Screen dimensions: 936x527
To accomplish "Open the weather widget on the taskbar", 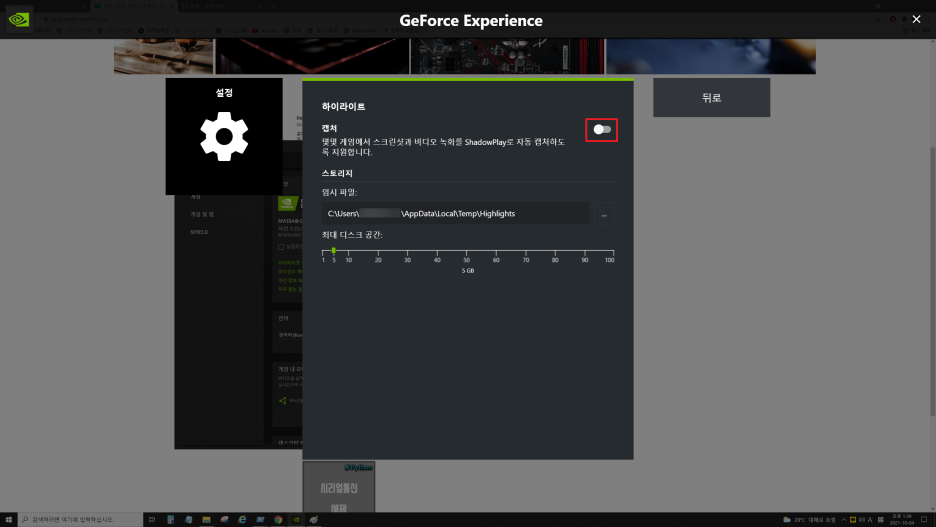I will (x=809, y=520).
